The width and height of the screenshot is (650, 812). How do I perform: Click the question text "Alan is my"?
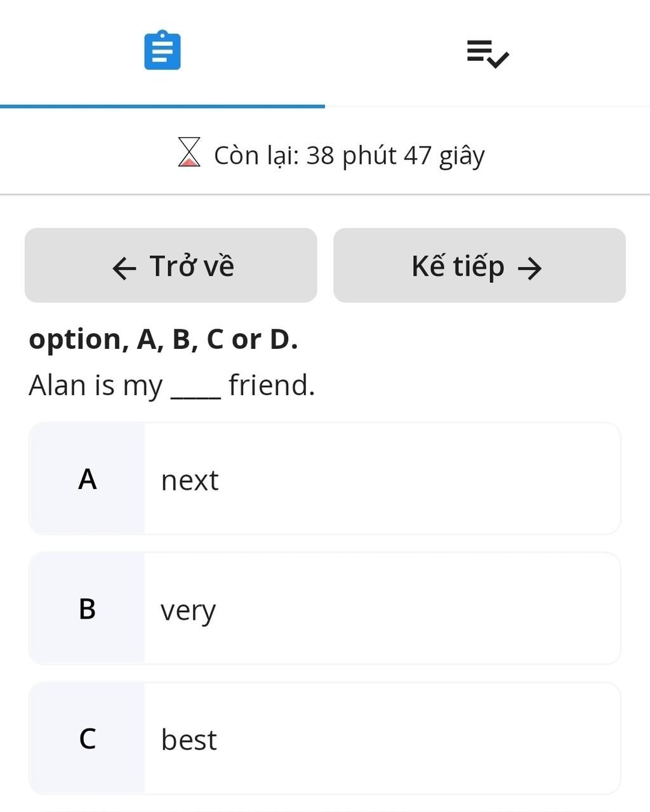click(96, 386)
